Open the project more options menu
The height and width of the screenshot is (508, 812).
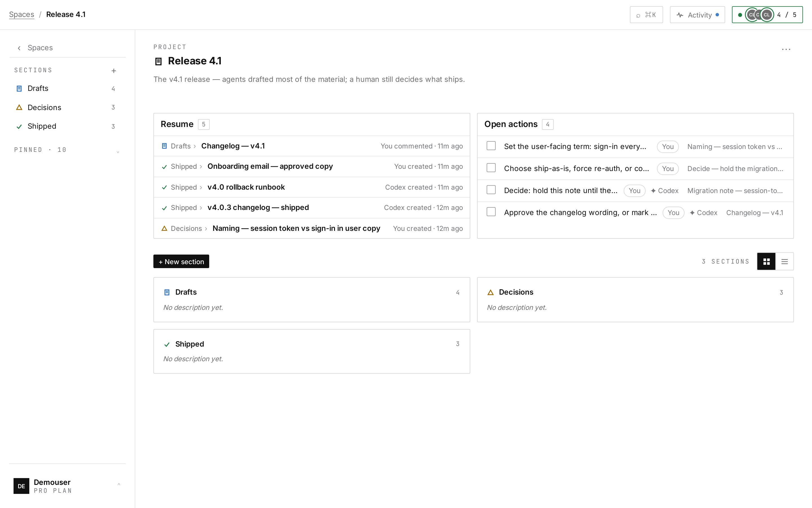[x=786, y=49]
